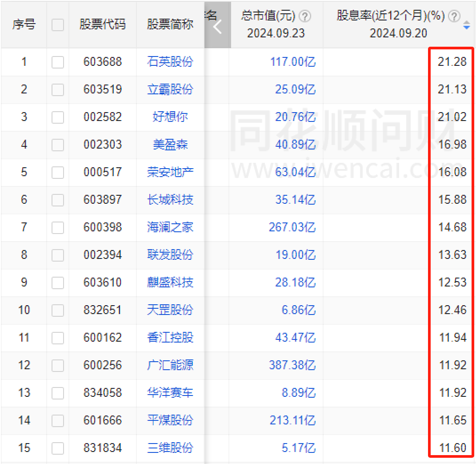This screenshot has width=476, height=464.
Task: Click dividend yield value 21.28
Action: tap(452, 62)
